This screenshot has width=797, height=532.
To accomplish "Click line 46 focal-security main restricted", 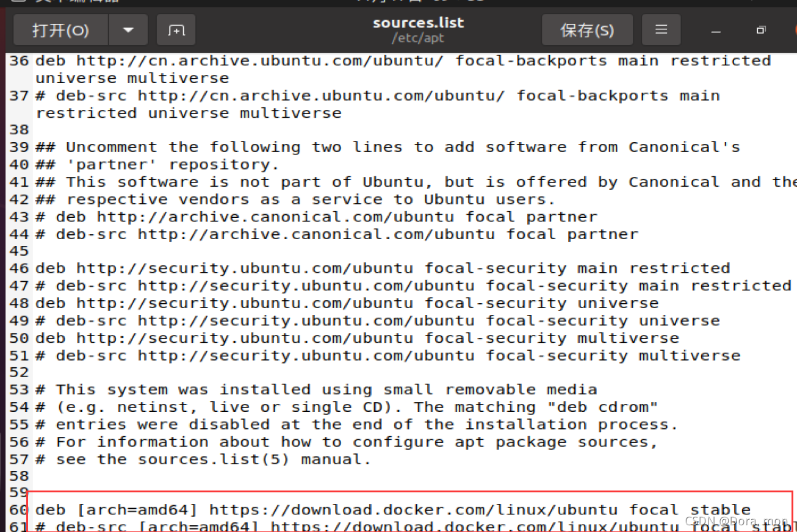I will (383, 268).
